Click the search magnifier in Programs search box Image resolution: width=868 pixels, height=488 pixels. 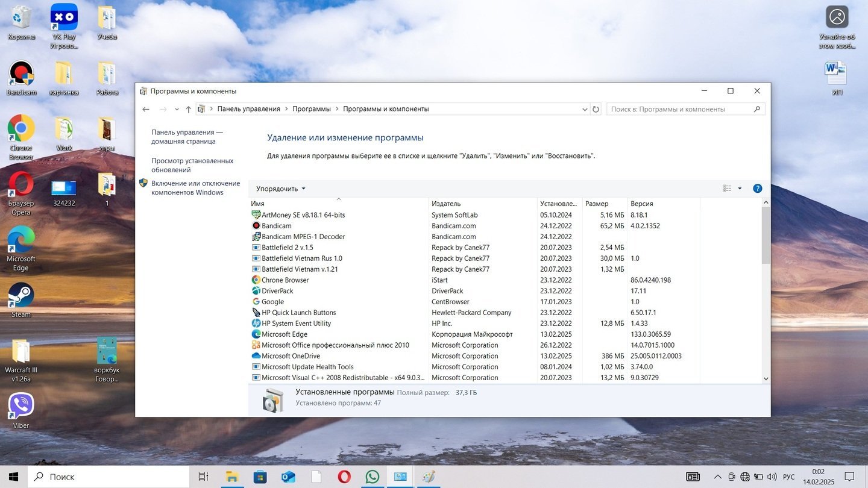click(757, 109)
